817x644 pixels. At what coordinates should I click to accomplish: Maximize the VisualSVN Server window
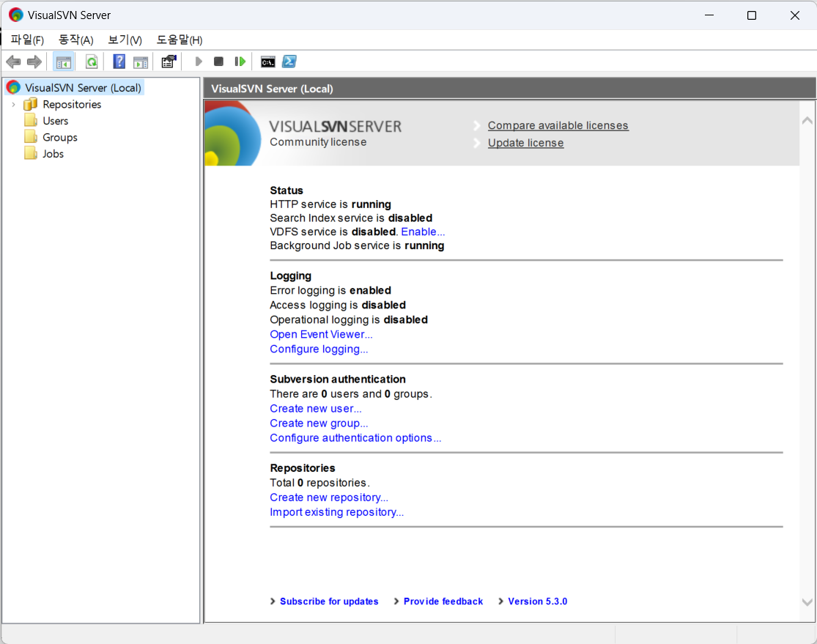click(752, 15)
